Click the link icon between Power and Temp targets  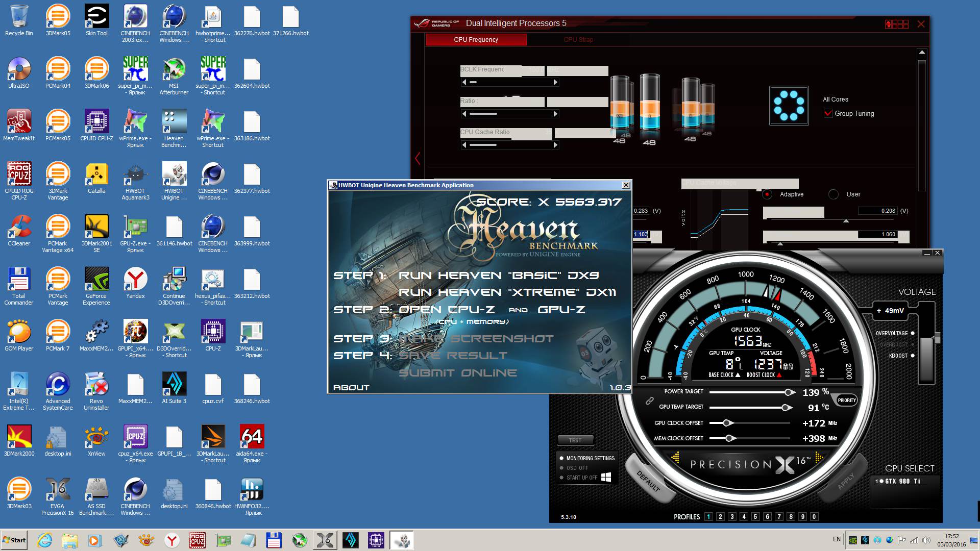[x=649, y=401]
